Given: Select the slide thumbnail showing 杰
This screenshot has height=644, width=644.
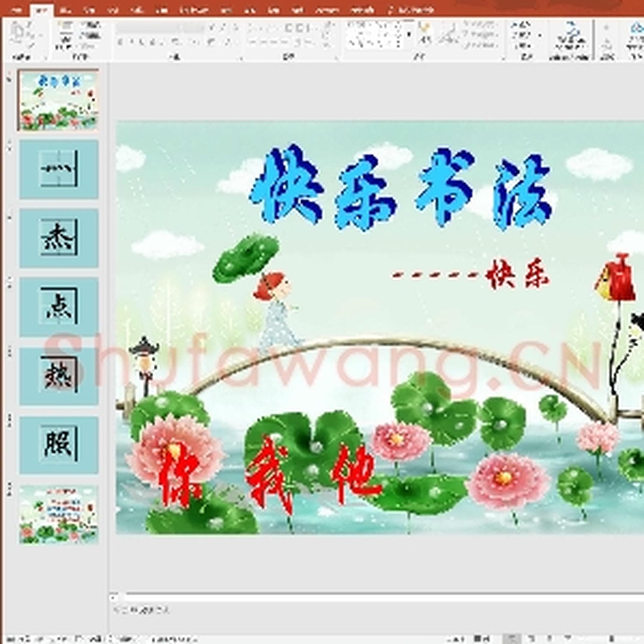Looking at the screenshot, I should click(59, 238).
